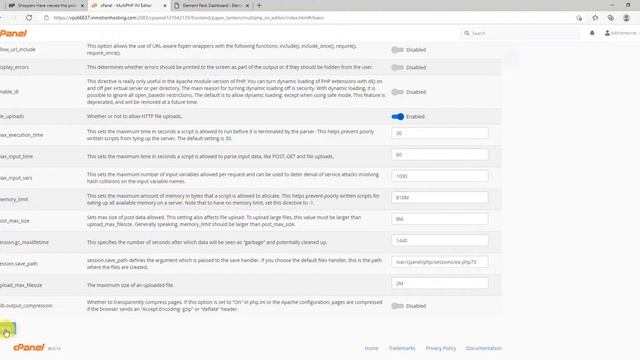Image resolution: width=640 pixels, height=360 pixels.
Task: Click the 'Enabled' label beside file_uploads
Action: tap(415, 117)
